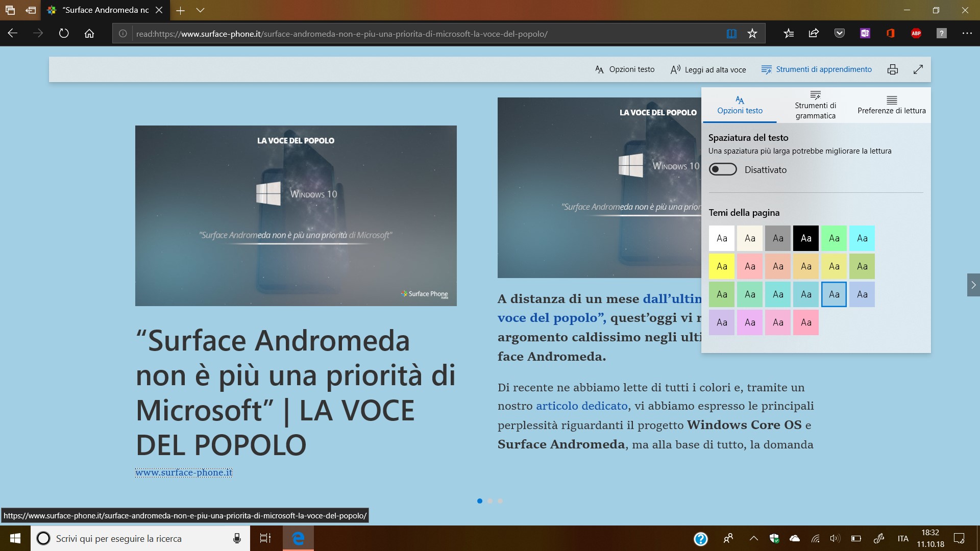Open the Favorites hub icon
The width and height of the screenshot is (980, 551).
point(789,33)
